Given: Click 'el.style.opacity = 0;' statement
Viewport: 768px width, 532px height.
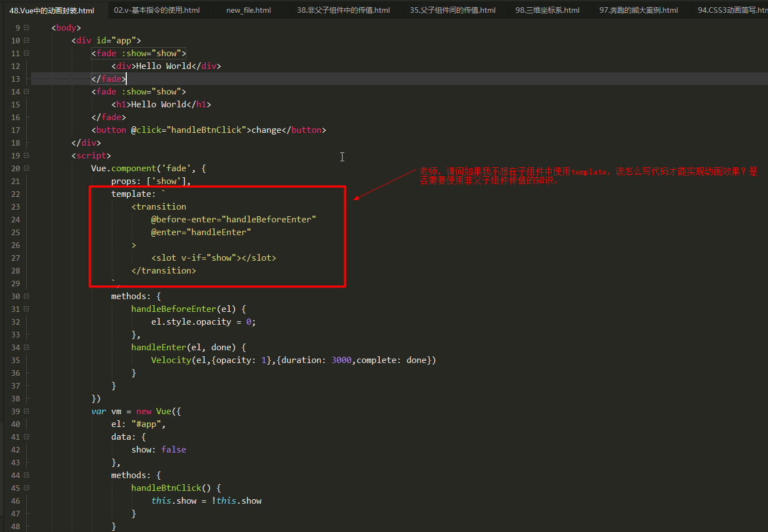Looking at the screenshot, I should (204, 322).
